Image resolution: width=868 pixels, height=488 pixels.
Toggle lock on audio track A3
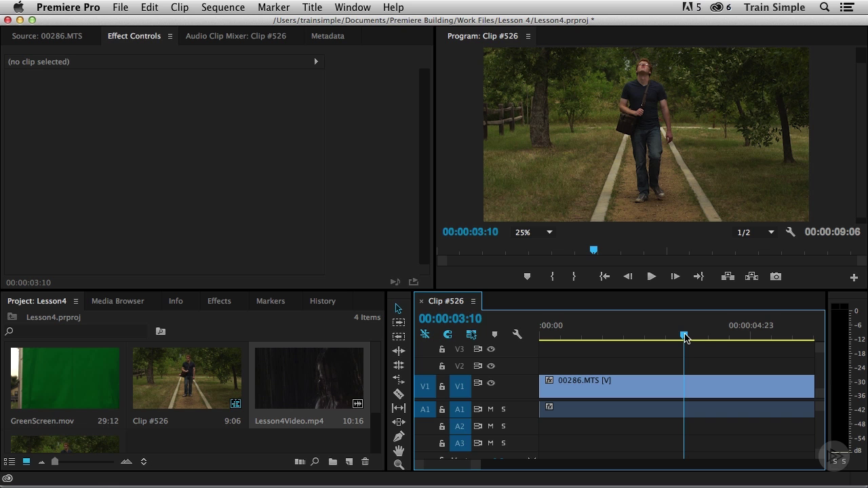[x=441, y=443]
